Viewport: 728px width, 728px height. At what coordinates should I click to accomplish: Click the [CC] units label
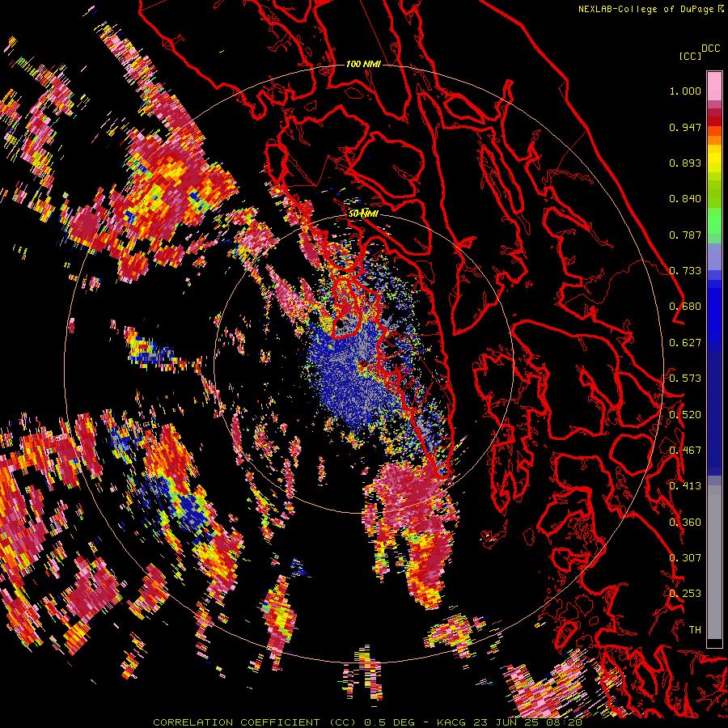tap(690, 56)
